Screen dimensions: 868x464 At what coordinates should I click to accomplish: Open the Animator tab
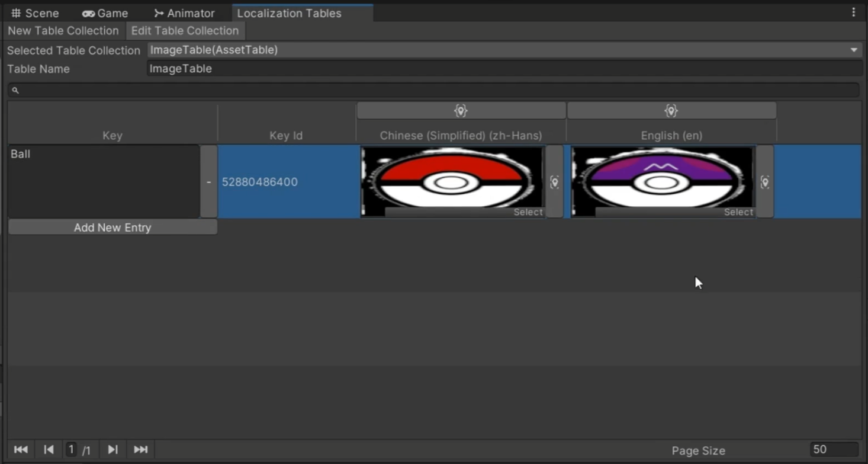[x=184, y=13]
